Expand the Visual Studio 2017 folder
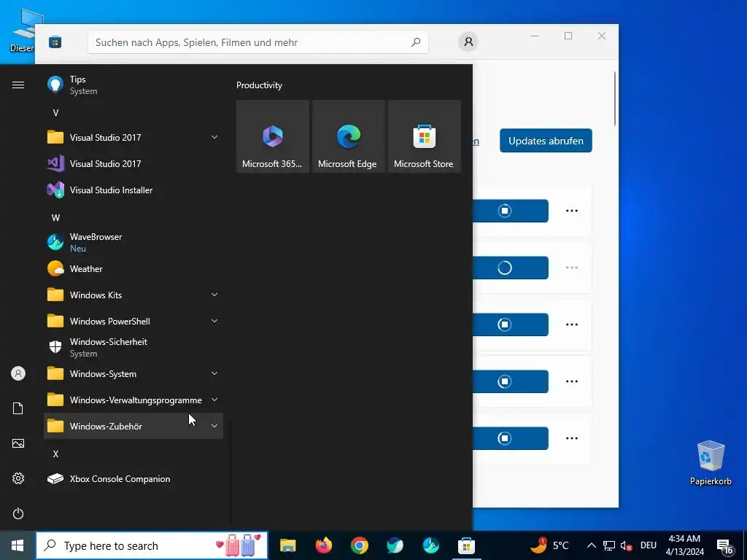This screenshot has height=560, width=747. pyautogui.click(x=133, y=138)
